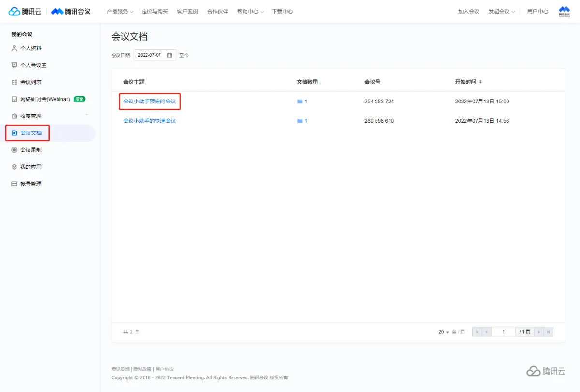Screen dimensions: 580x392
Task: Open 用户中心 in the header
Action: pyautogui.click(x=538, y=11)
